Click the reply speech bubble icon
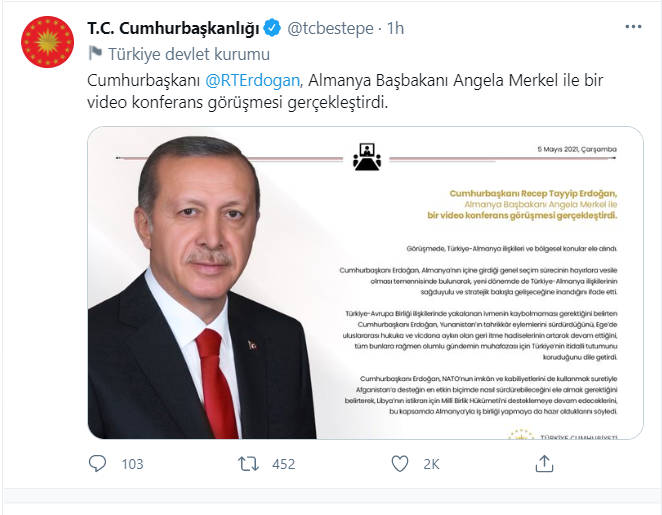Viewport: 662px width, 515px height. click(97, 464)
